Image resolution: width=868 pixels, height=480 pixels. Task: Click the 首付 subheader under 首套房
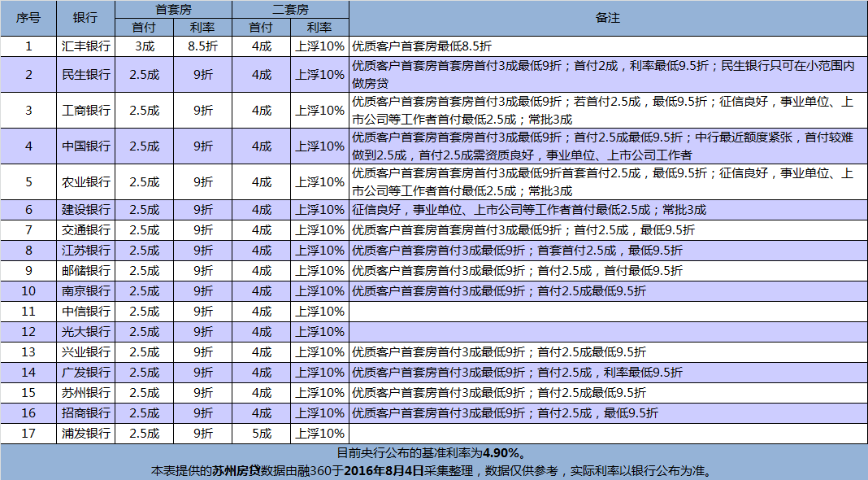pos(145,27)
